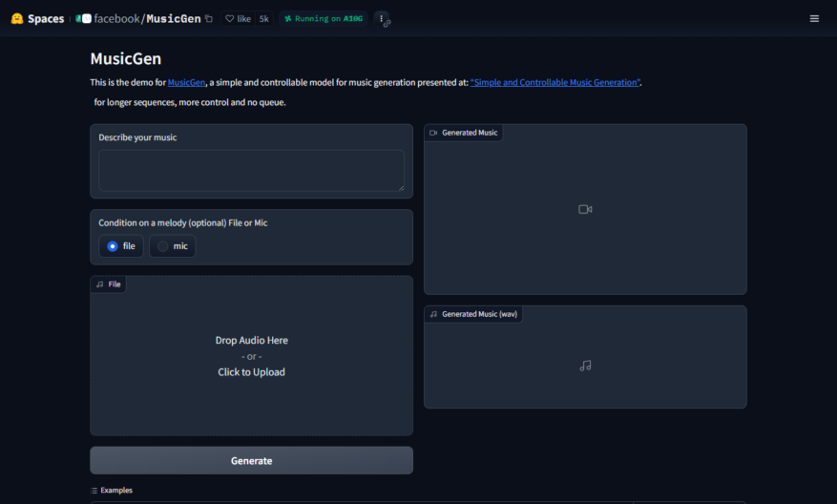Like the space with heart button

tap(238, 19)
